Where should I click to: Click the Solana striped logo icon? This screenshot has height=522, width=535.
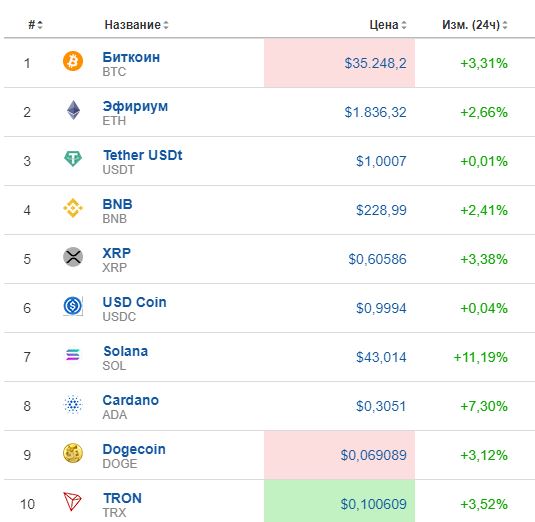point(73,354)
